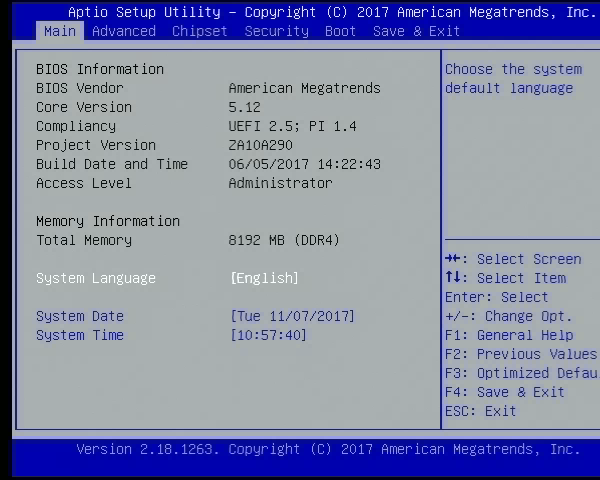The height and width of the screenshot is (480, 600).
Task: Select the System Language setting label
Action: 96,278
